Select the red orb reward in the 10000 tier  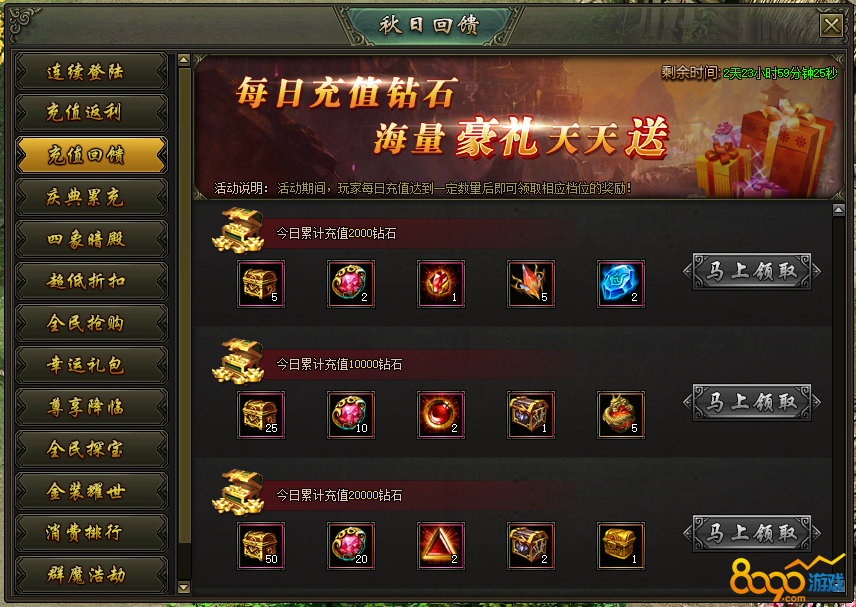click(x=441, y=415)
